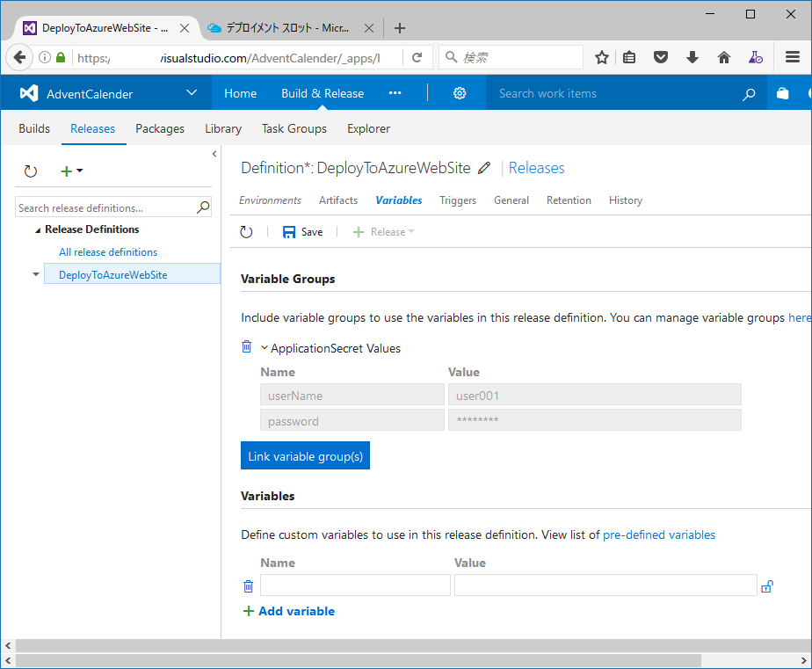Click the variable Value input field
This screenshot has width=812, height=669.
click(x=605, y=585)
